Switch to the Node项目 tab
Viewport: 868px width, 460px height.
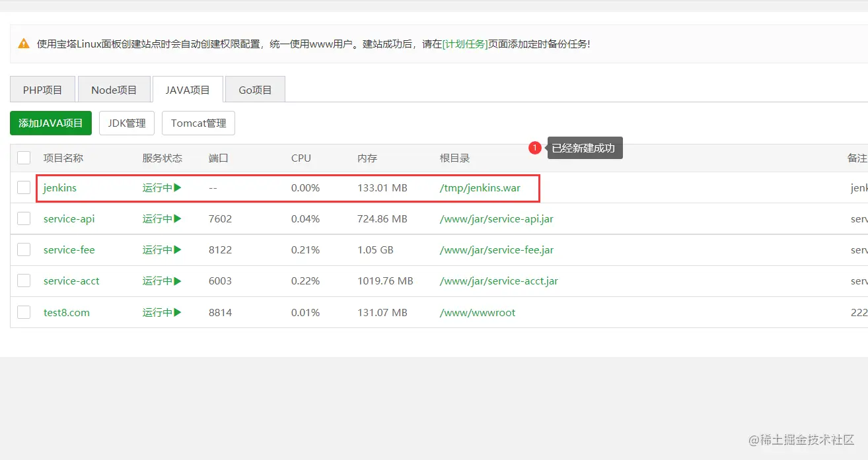[x=114, y=90]
